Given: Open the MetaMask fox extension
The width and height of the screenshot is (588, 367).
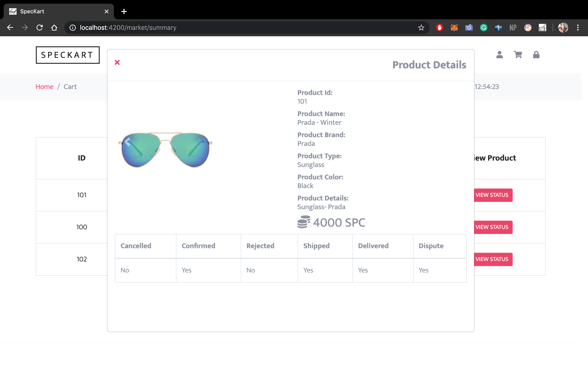Looking at the screenshot, I should pos(454,28).
